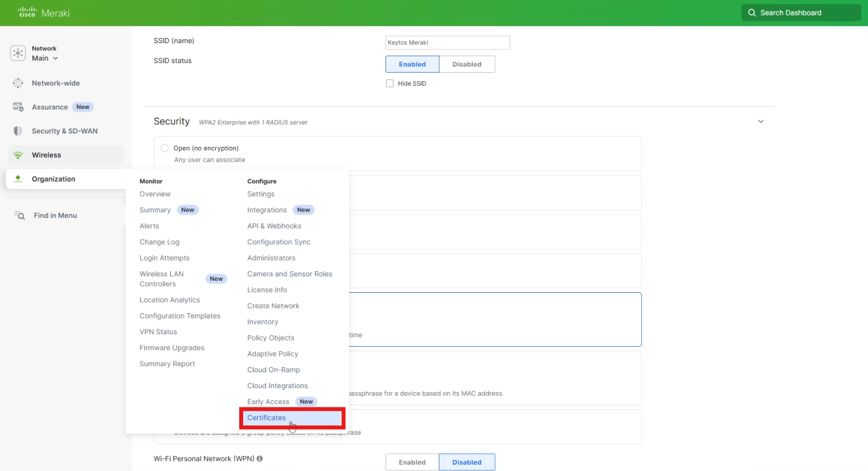Open Login Attempts from the menu
Screen dimensions: 868x471
pyautogui.click(x=164, y=258)
